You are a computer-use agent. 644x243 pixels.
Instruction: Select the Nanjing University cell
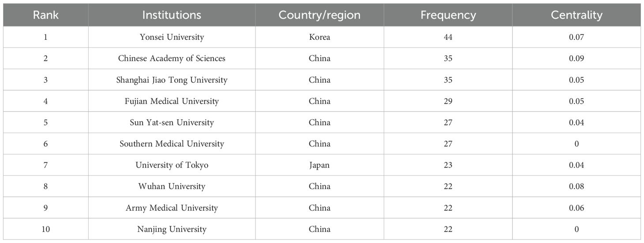point(172,229)
